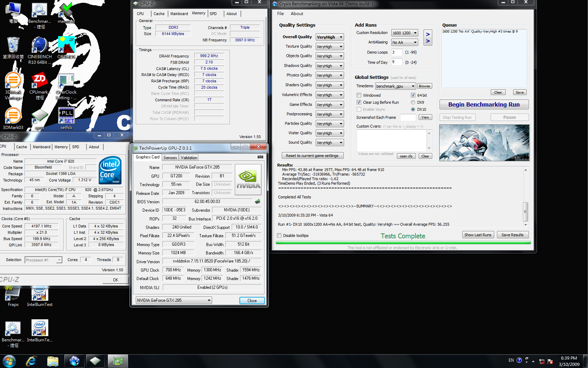Click Close button in GPU-Z

pos(252,301)
